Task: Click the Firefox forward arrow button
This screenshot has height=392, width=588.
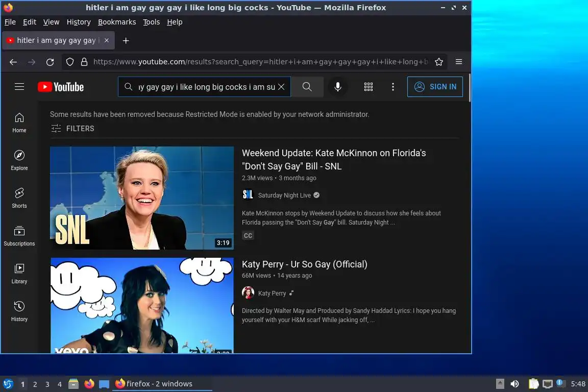Action: click(x=32, y=62)
